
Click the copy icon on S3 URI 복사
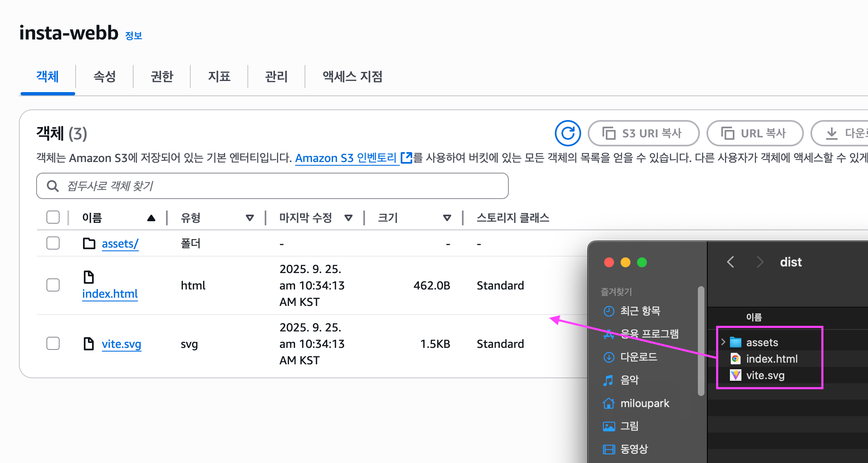point(610,133)
